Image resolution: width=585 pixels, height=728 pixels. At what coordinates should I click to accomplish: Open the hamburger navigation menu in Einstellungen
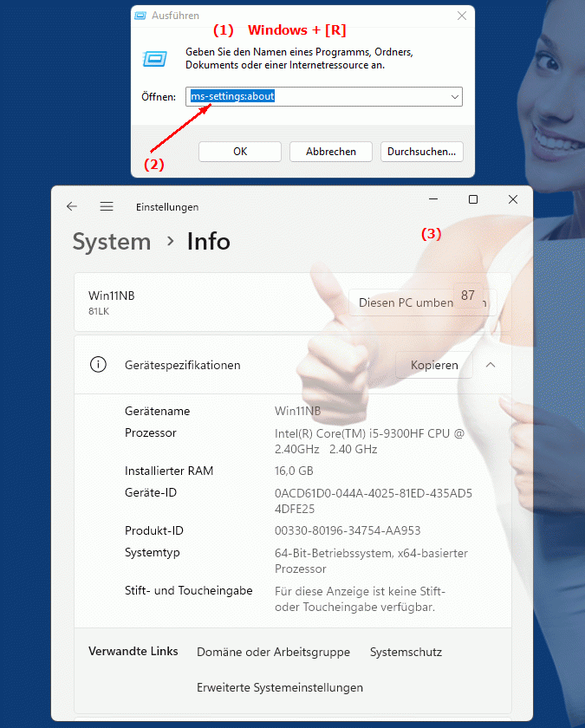107,206
